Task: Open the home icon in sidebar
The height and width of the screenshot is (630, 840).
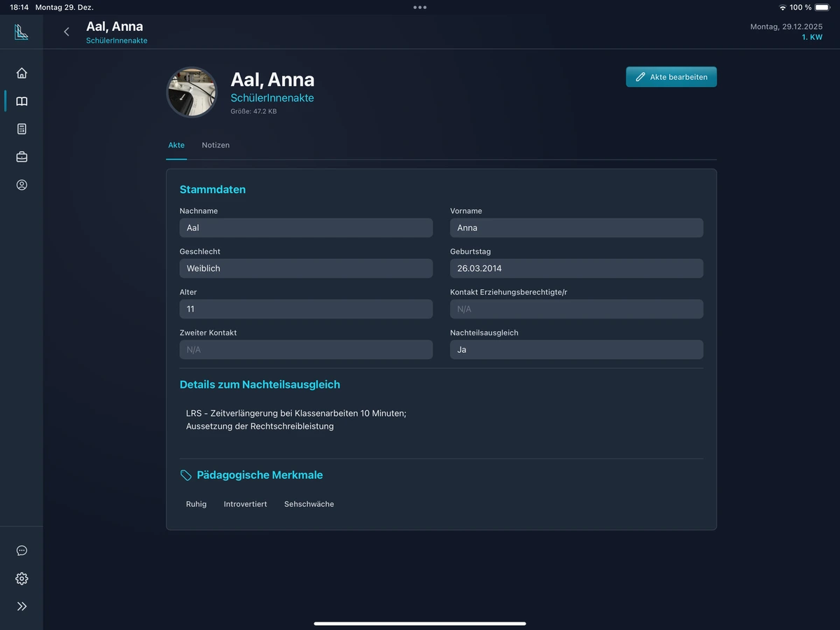Action: [x=22, y=73]
